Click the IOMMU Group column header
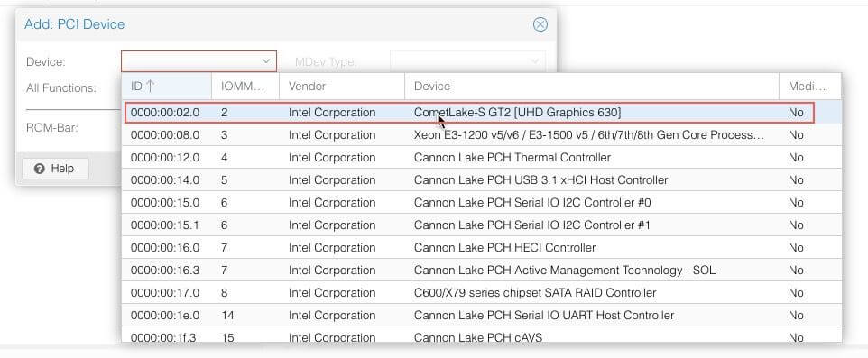 click(x=245, y=87)
